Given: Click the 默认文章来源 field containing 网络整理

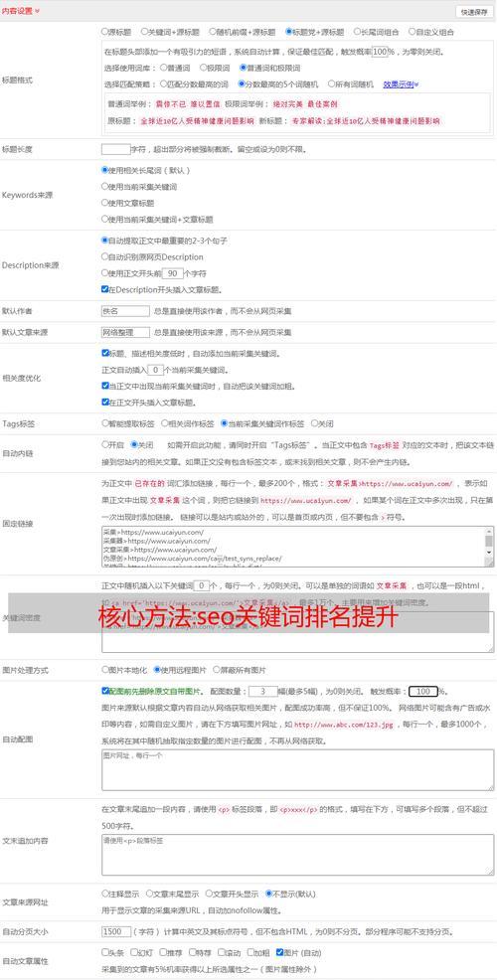Looking at the screenshot, I should 125,333.
